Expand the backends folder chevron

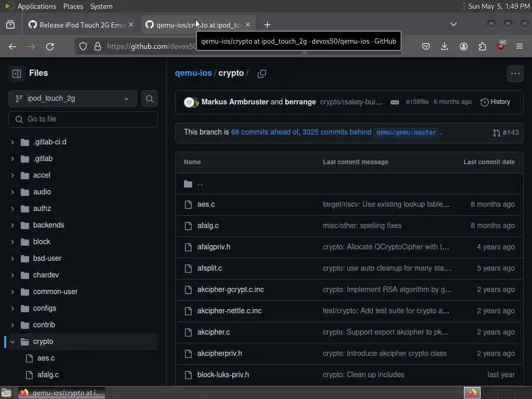tap(12, 225)
